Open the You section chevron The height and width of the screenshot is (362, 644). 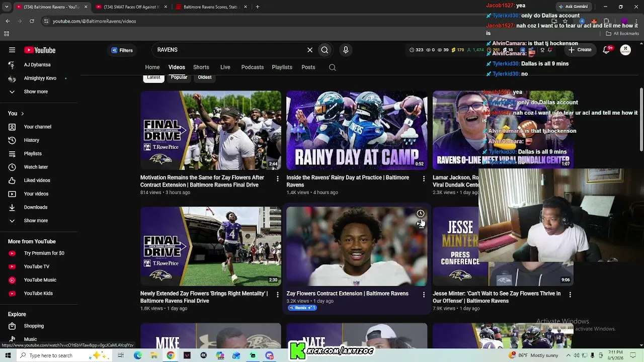(x=22, y=114)
